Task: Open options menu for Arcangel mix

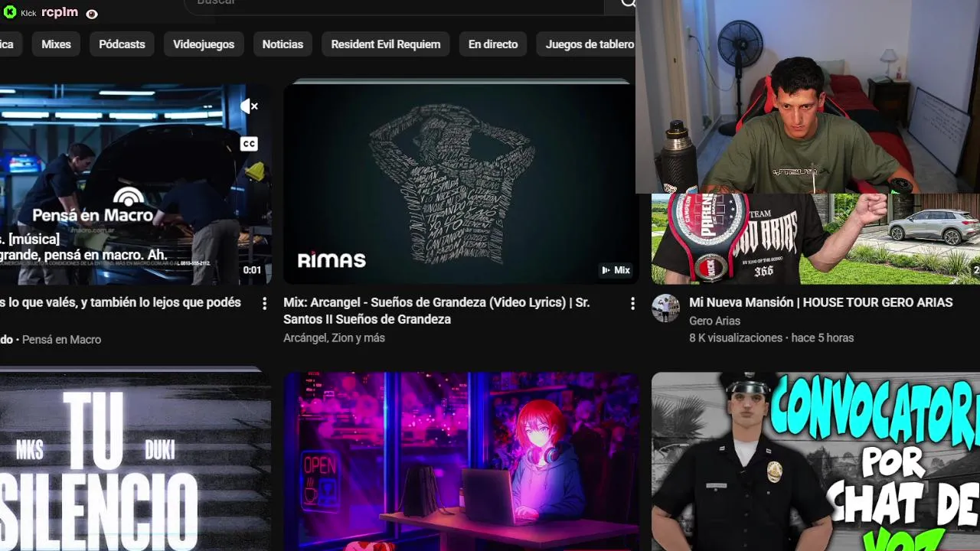Action: [632, 304]
